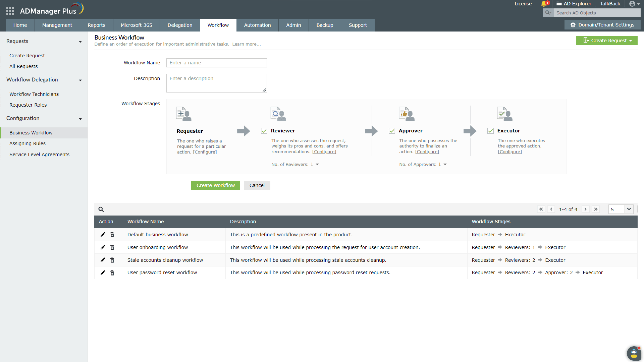Open the chat assistant icon
This screenshot has width=644, height=362.
pos(634,353)
